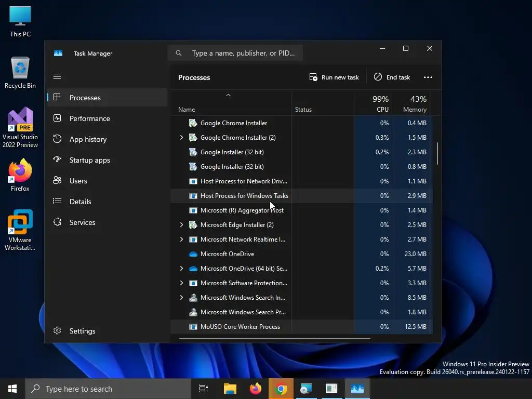The height and width of the screenshot is (399, 532).
Task: Select Host Process for Network Driv... row
Action: tap(301, 181)
